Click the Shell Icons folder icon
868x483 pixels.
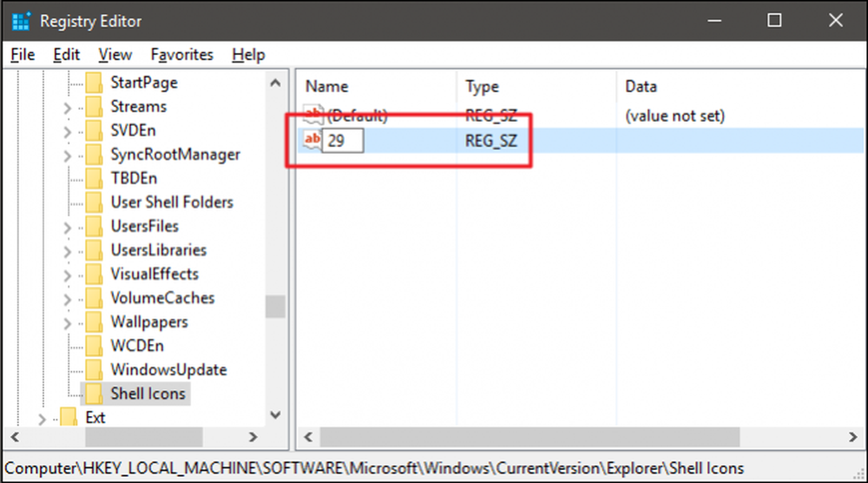point(94,394)
